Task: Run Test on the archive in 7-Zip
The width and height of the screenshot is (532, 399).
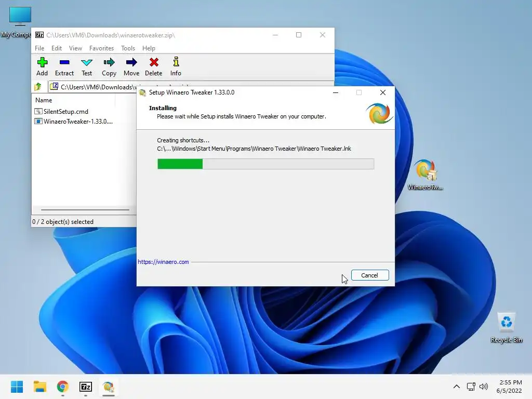Action: (x=87, y=66)
